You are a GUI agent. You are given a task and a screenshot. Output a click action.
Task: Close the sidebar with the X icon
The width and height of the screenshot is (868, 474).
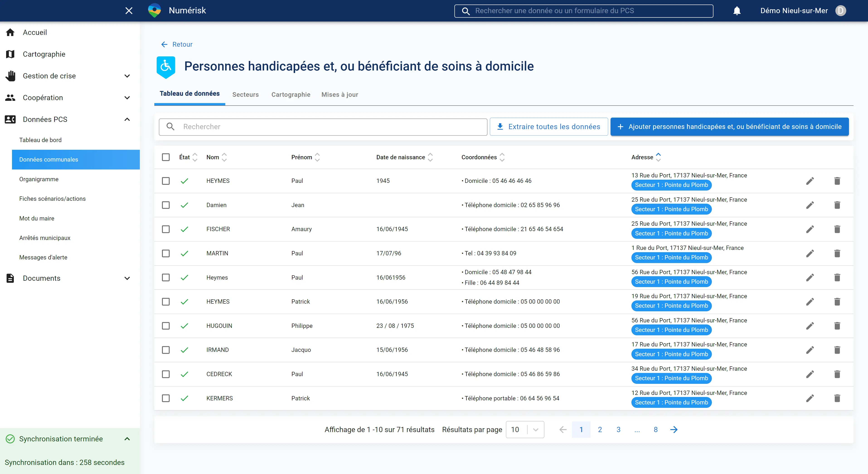pyautogui.click(x=129, y=11)
